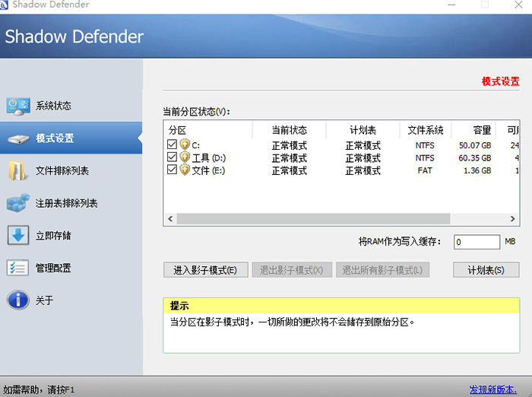Click the checklist icon for 管理配置
Viewport: 532px width, 397px height.
click(17, 268)
